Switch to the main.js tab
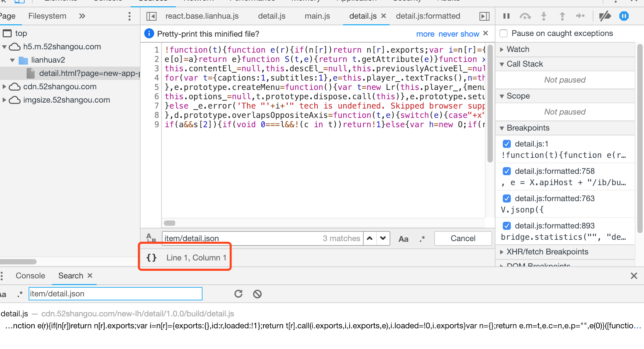This screenshot has height=349, width=644. (x=317, y=16)
